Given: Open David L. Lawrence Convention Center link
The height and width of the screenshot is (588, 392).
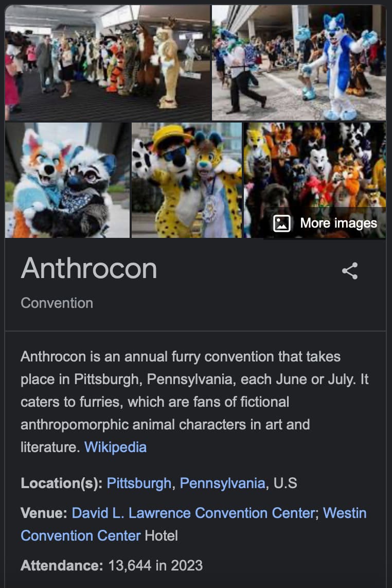Looking at the screenshot, I should coord(193,513).
